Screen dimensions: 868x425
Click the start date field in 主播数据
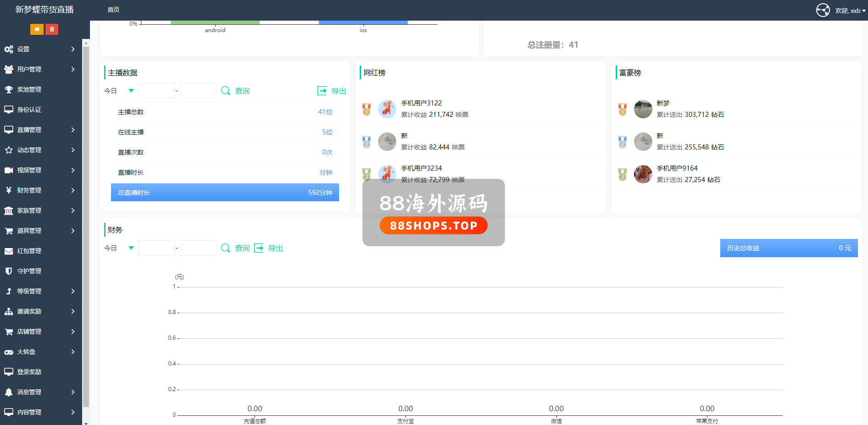[157, 91]
